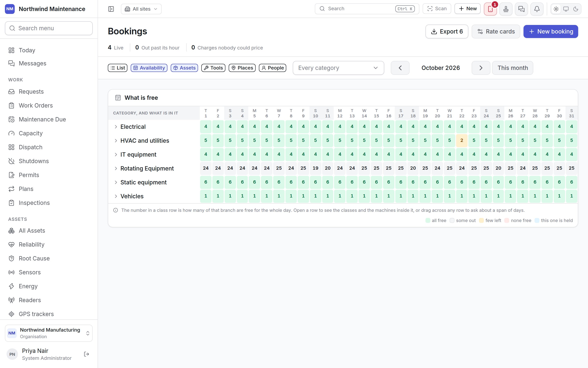
Task: Open Reliability in the sidebar
Action: point(49,245)
